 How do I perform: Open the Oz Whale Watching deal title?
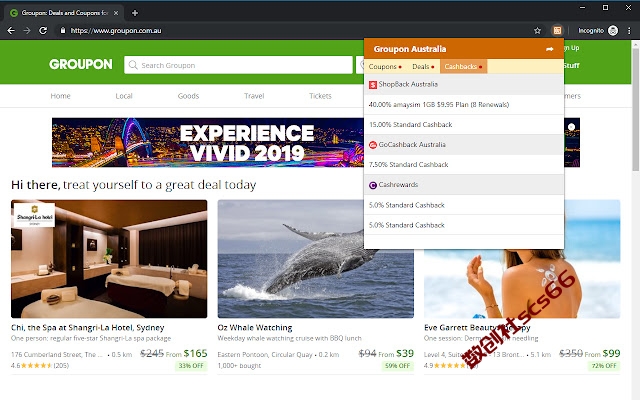coord(255,328)
